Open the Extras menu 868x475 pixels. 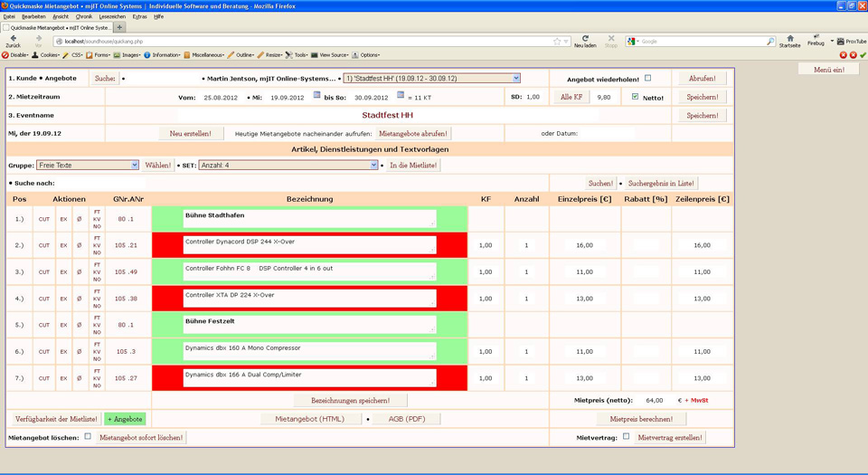click(139, 16)
